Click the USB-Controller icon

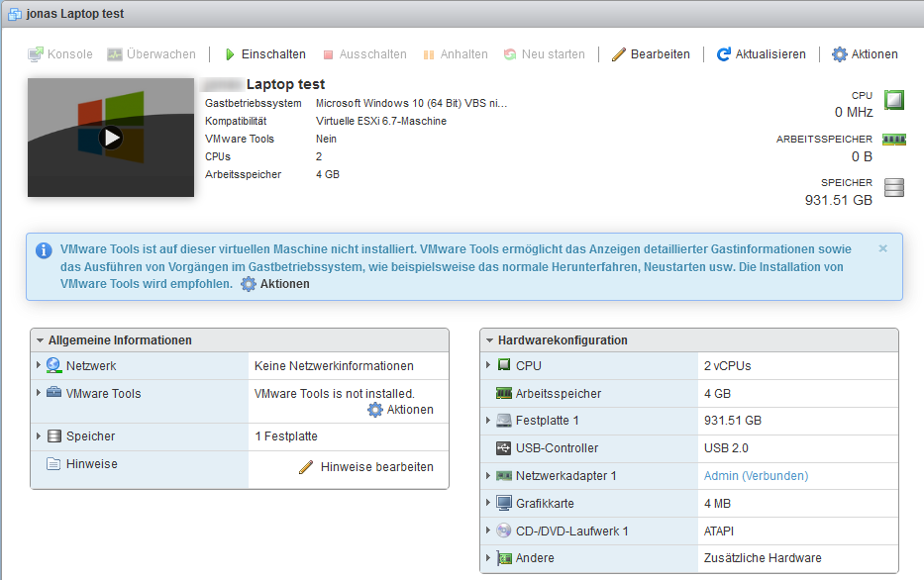coord(504,448)
